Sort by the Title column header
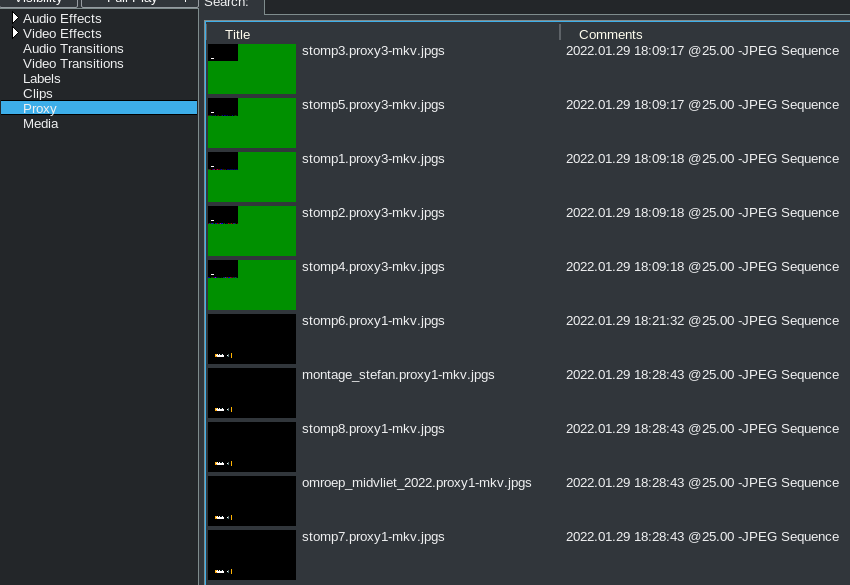The height and width of the screenshot is (585, 850). pyautogui.click(x=238, y=34)
